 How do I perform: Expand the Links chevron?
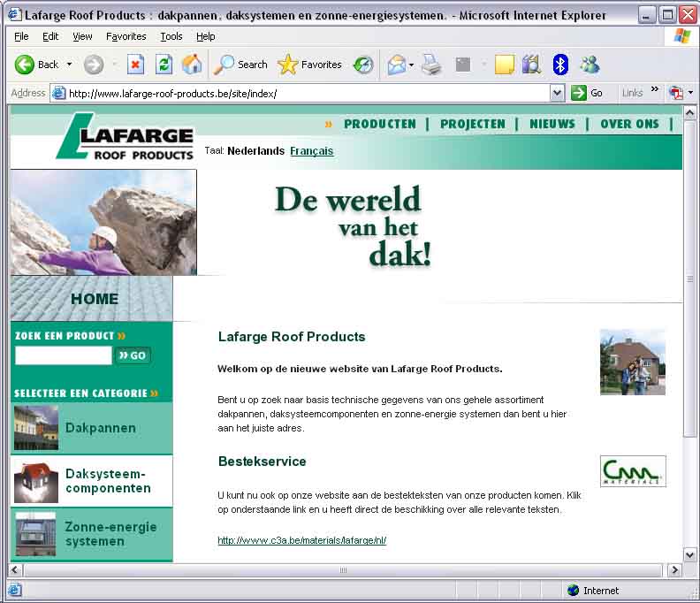tap(654, 89)
